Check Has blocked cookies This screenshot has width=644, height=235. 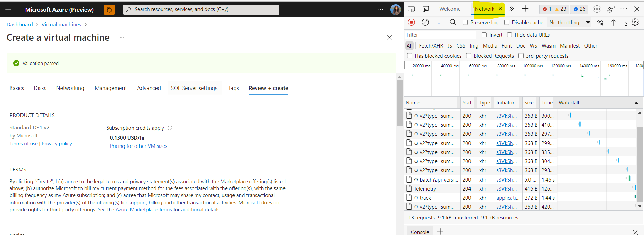[x=410, y=56]
